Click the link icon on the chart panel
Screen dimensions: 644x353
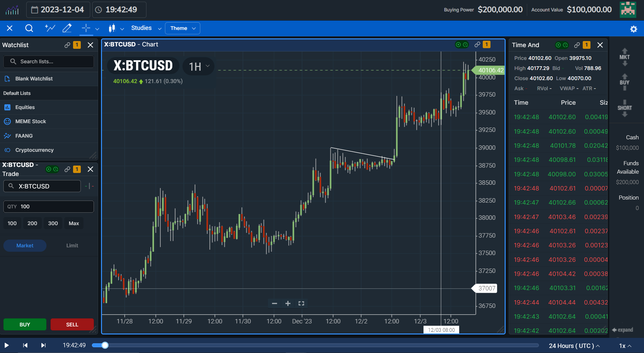477,44
